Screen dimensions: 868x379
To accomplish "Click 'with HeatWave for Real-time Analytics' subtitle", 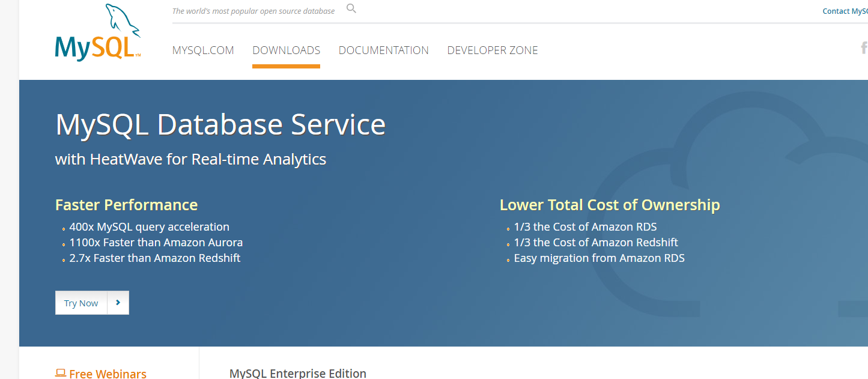I will tap(190, 159).
